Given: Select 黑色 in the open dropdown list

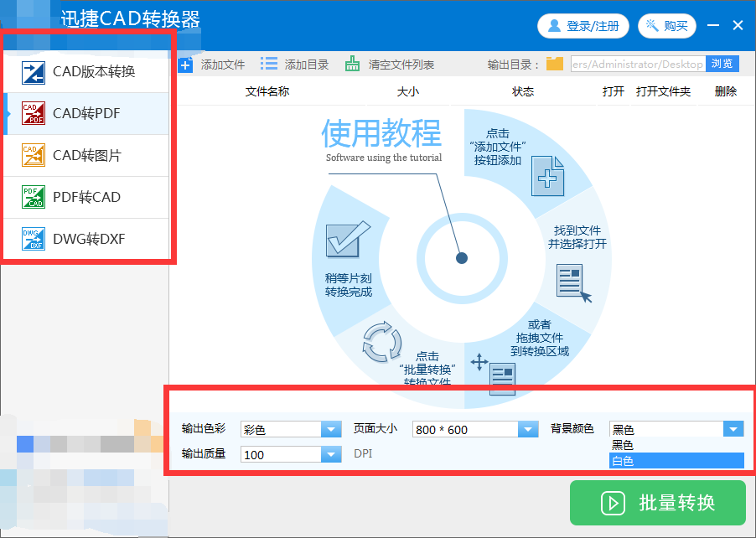Looking at the screenshot, I should (x=676, y=445).
